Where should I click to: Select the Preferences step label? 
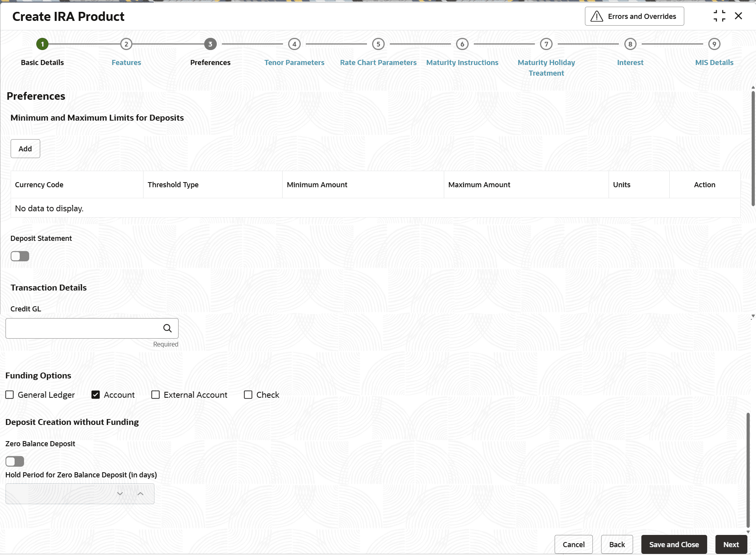click(x=210, y=62)
